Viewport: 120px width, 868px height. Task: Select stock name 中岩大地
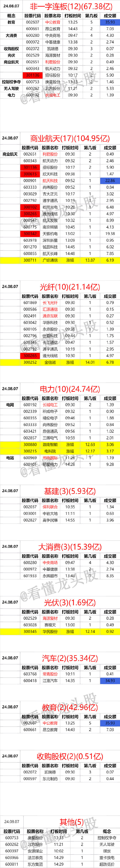(50, 514)
